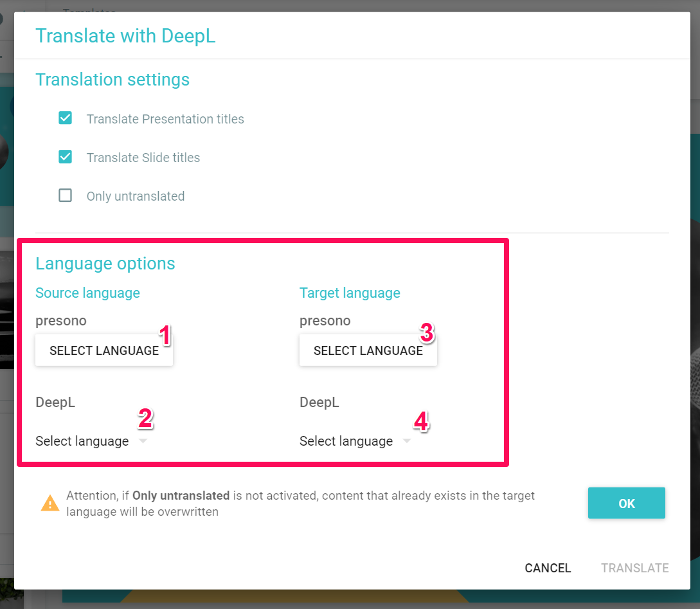Click the 'Translation settings' heading
Screen dimensions: 700x609
coord(112,80)
